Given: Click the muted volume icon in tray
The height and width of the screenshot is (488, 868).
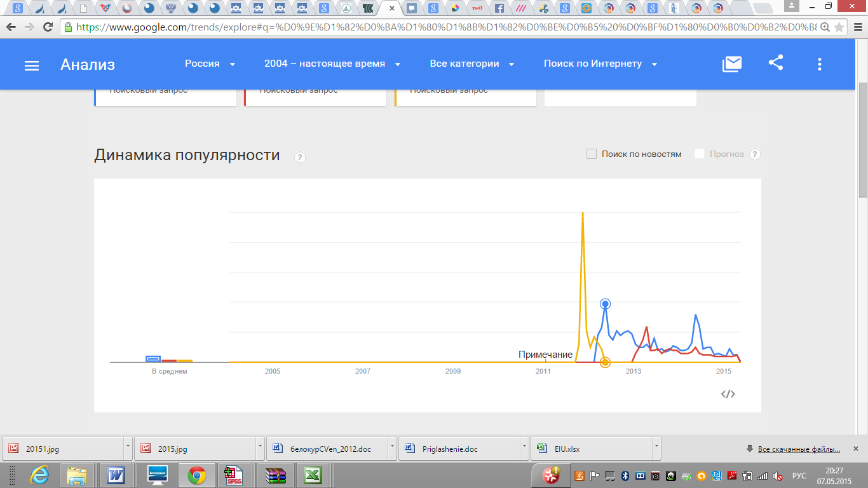Looking at the screenshot, I should point(776,475).
